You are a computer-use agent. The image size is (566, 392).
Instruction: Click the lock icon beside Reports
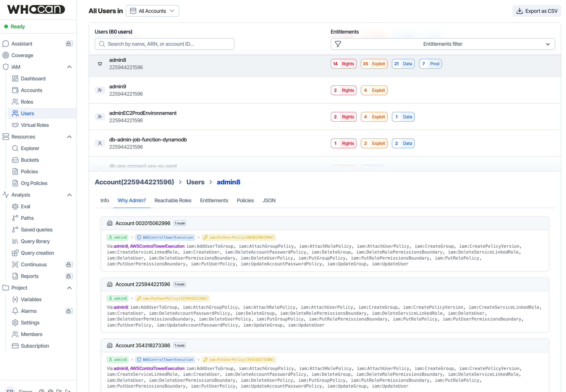click(x=69, y=276)
